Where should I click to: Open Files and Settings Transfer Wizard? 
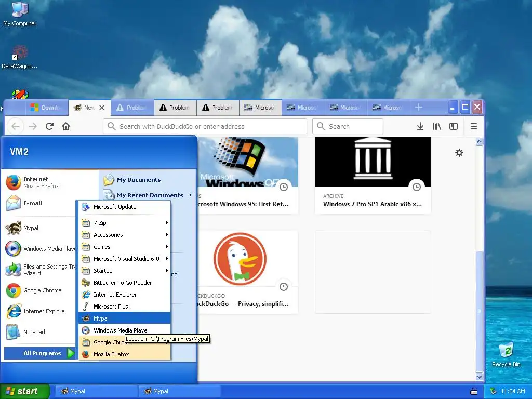coord(40,270)
